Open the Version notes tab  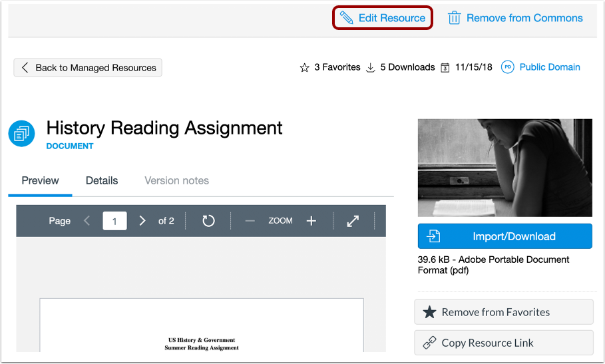pos(177,180)
